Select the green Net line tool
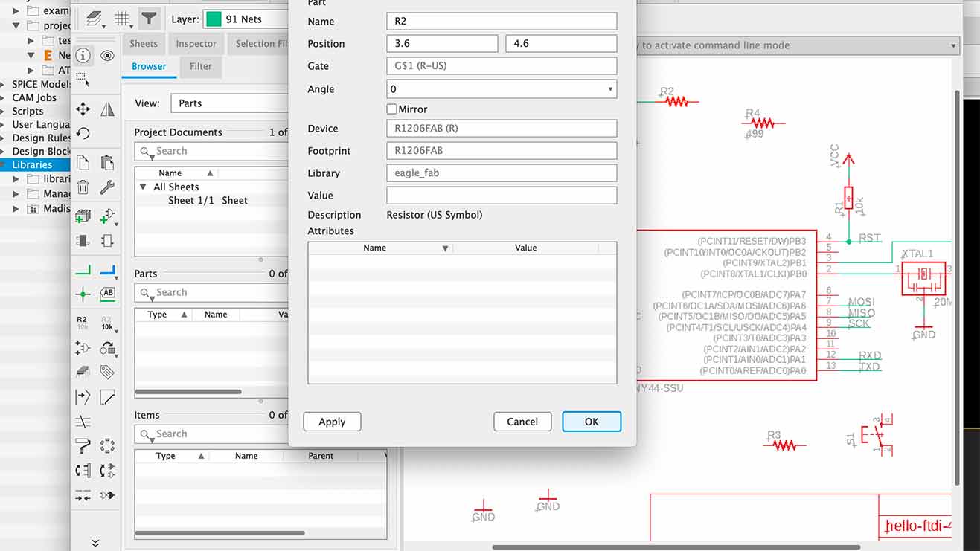Screen dimensions: 980x551 [83, 271]
